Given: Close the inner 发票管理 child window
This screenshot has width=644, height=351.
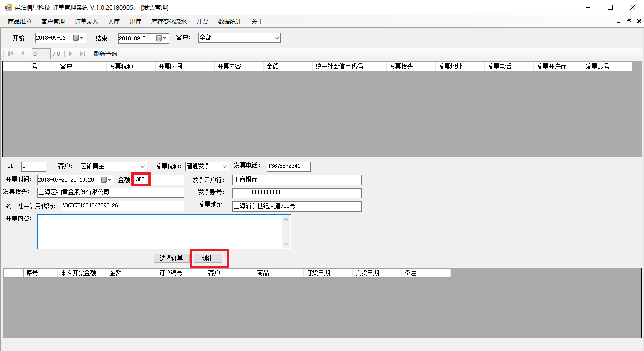Looking at the screenshot, I should point(639,21).
